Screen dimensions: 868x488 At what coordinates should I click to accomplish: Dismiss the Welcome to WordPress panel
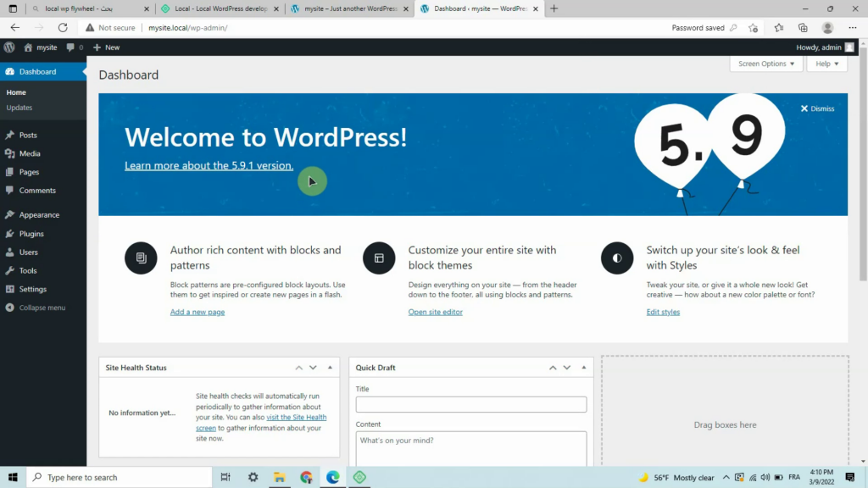click(817, 108)
